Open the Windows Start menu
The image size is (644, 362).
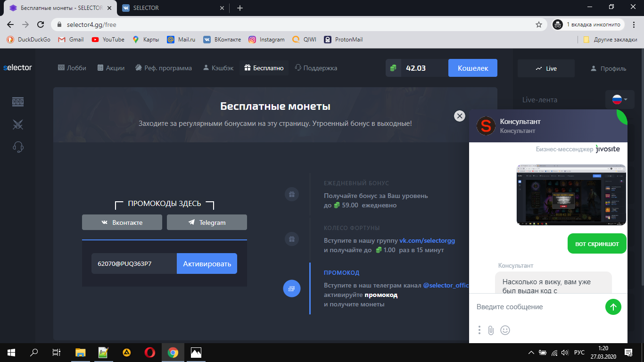(x=11, y=352)
